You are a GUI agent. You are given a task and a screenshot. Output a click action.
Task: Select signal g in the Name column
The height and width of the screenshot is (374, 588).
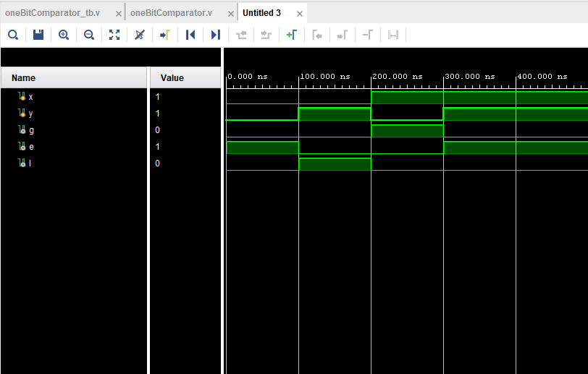pos(30,130)
